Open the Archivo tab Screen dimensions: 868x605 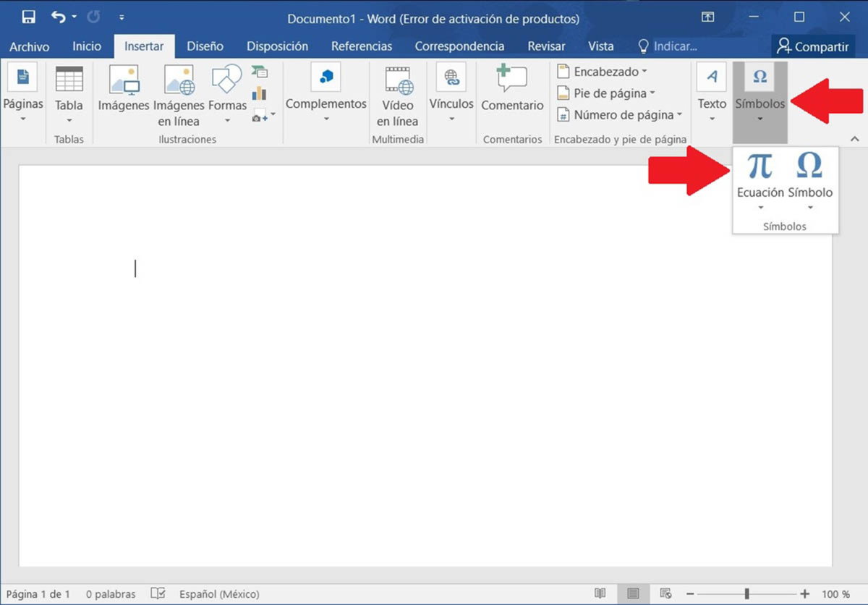point(30,46)
